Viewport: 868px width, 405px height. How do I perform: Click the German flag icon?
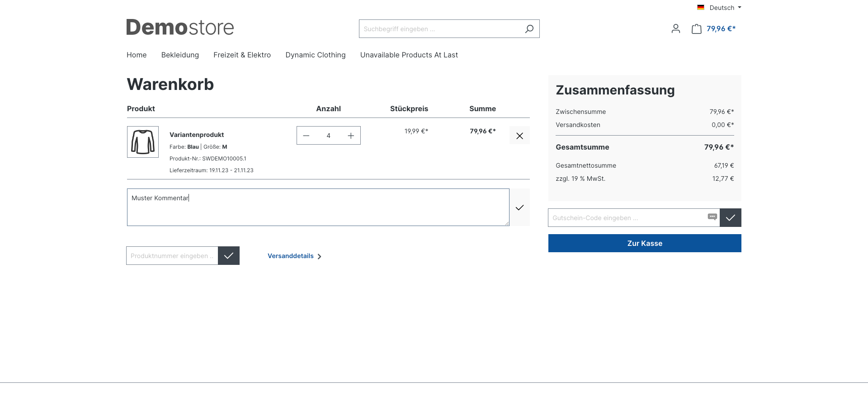701,8
